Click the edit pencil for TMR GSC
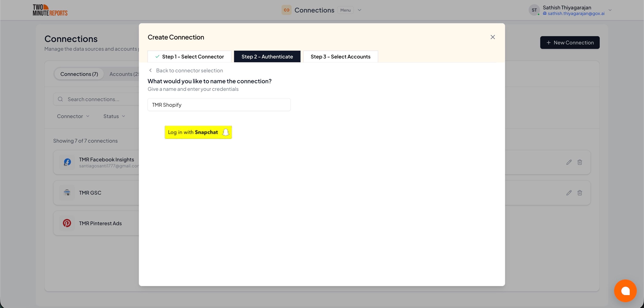644x308 pixels. (x=569, y=193)
